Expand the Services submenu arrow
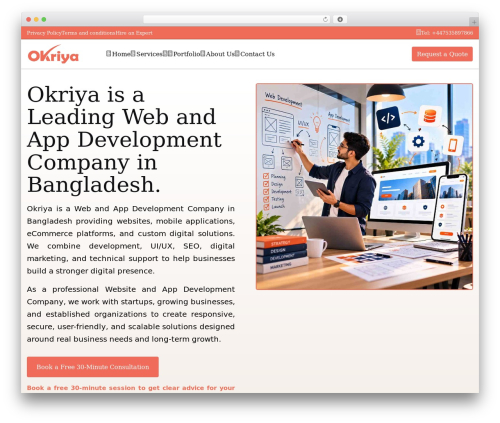 tap(165, 54)
